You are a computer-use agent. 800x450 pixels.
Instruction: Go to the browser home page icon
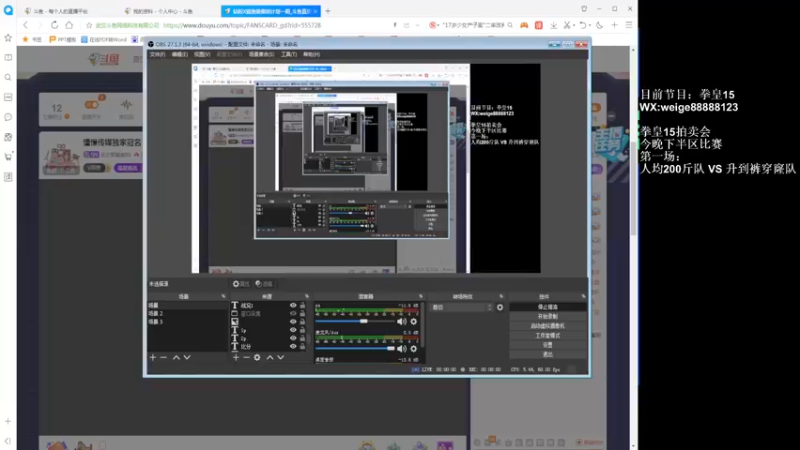[x=69, y=25]
